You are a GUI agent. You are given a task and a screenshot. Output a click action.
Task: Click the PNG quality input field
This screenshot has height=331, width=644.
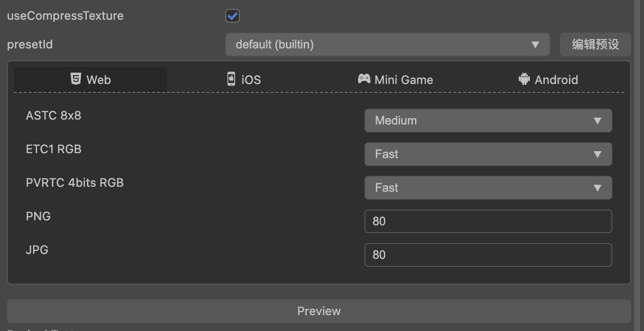tap(487, 221)
